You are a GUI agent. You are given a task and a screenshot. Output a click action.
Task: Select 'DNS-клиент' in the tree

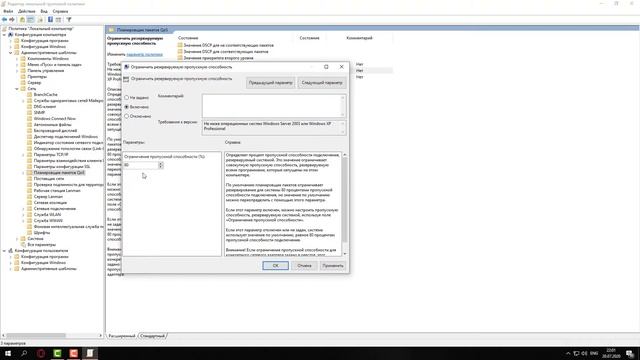click(x=45, y=107)
